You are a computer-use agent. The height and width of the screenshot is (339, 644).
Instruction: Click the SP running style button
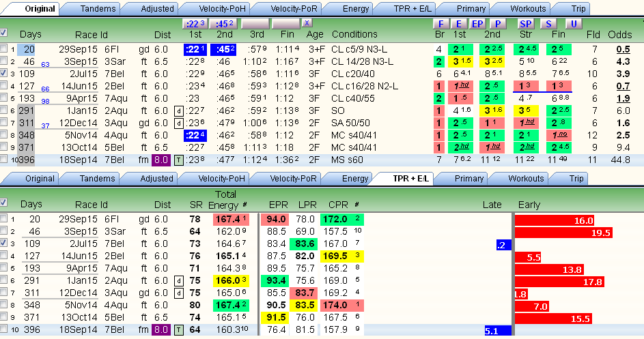[525, 24]
